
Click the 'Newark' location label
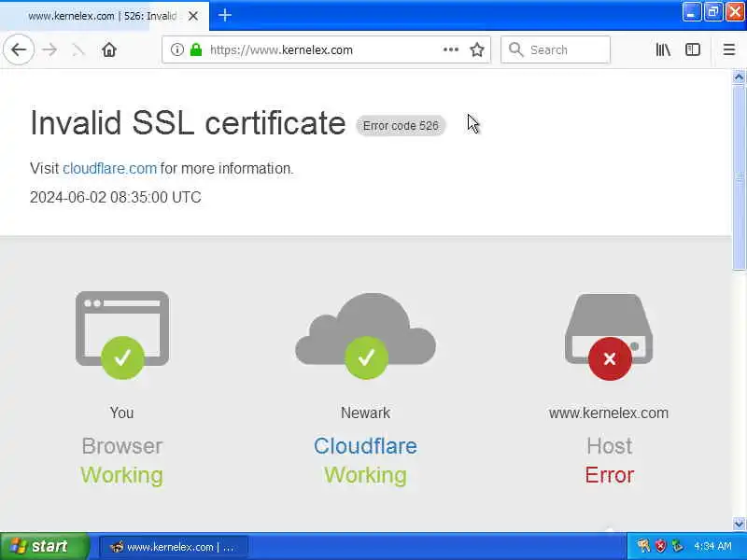[365, 413]
